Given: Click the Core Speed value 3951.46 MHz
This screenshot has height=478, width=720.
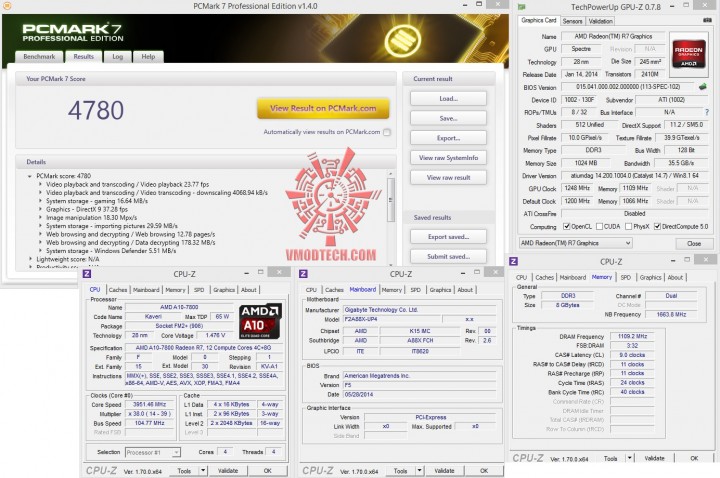Looking at the screenshot, I should pyautogui.click(x=150, y=405).
